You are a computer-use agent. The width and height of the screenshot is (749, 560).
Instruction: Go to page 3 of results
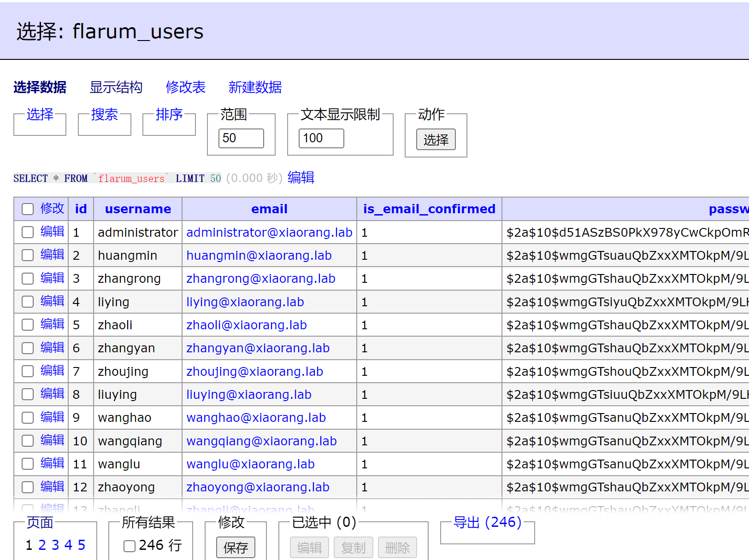tap(55, 545)
